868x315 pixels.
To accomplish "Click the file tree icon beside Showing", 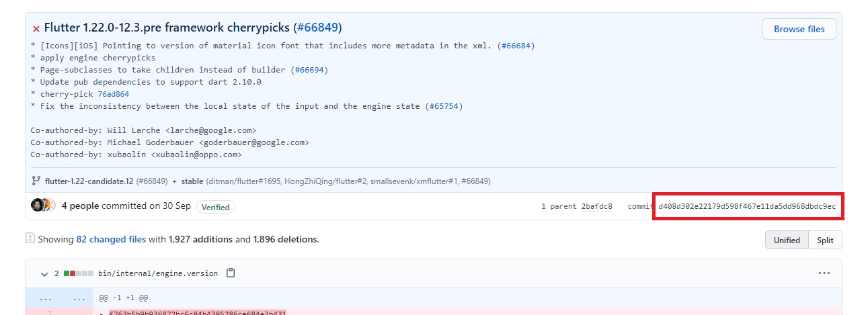I will tap(30, 238).
